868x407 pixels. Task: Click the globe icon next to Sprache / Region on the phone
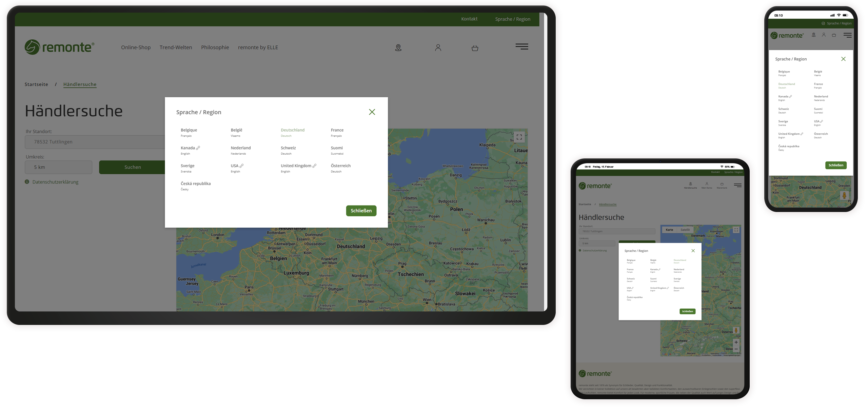(823, 23)
